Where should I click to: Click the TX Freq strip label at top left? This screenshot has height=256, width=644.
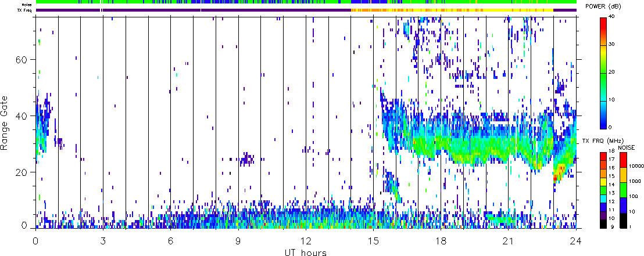click(26, 10)
